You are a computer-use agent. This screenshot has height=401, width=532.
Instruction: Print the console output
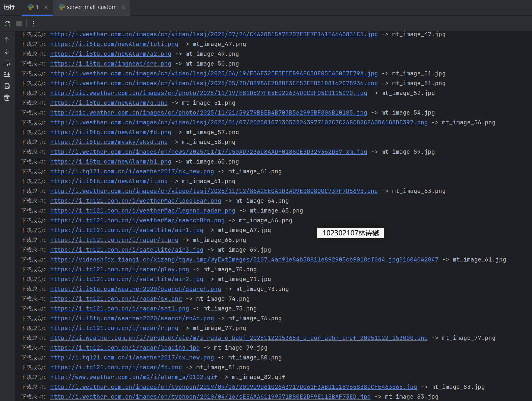pyautogui.click(x=7, y=86)
